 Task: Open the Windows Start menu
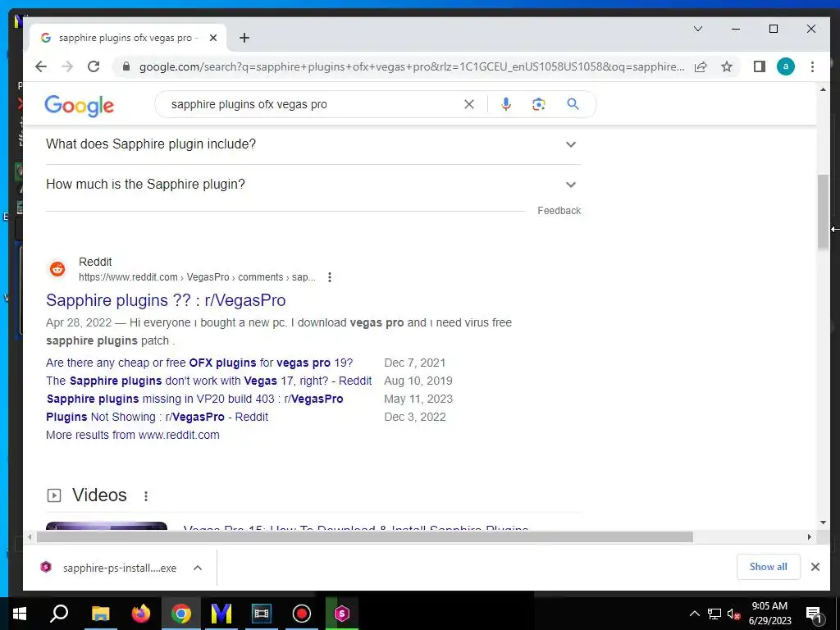pyautogui.click(x=20, y=614)
